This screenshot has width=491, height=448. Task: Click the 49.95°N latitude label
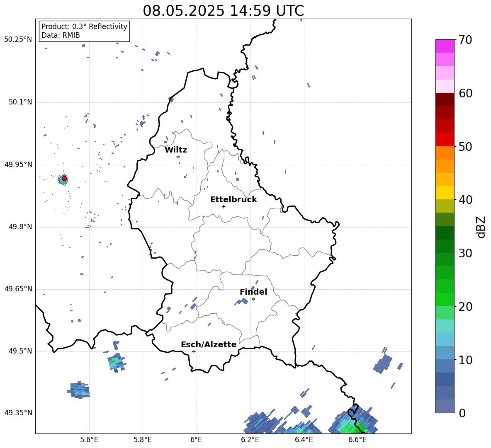tap(18, 164)
